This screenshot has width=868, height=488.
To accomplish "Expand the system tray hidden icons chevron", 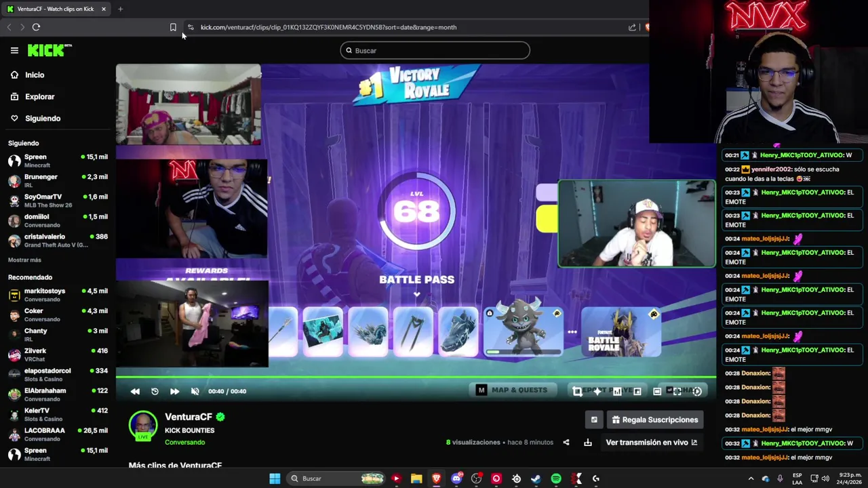I will coord(751,479).
